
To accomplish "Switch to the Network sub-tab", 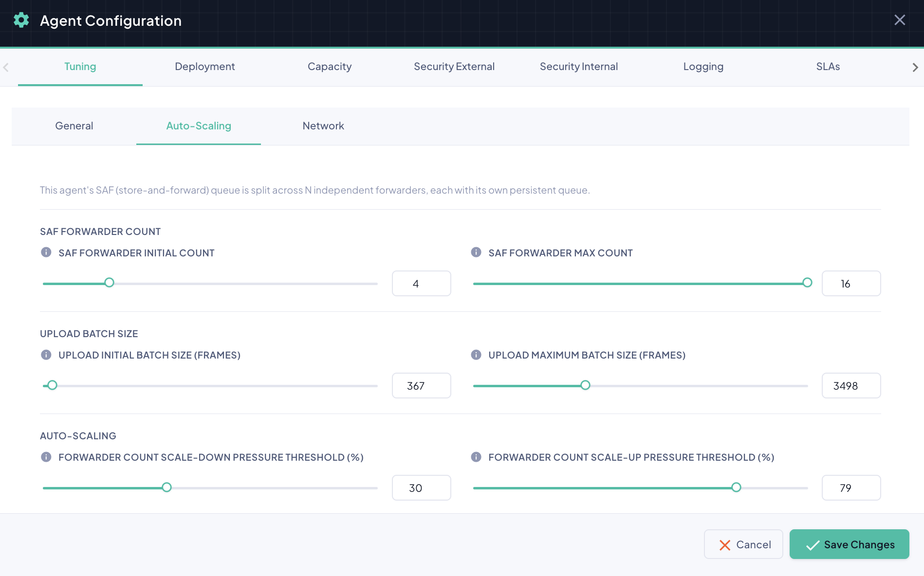I will pos(323,126).
